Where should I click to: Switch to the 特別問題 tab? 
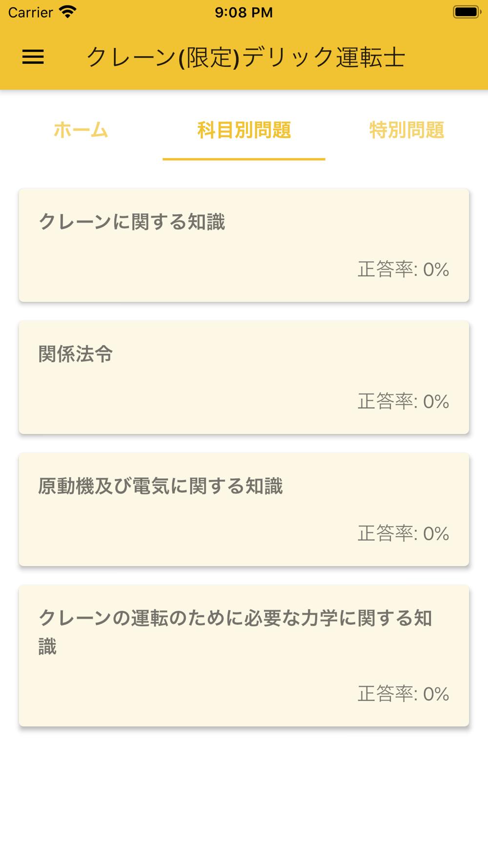pos(407,130)
